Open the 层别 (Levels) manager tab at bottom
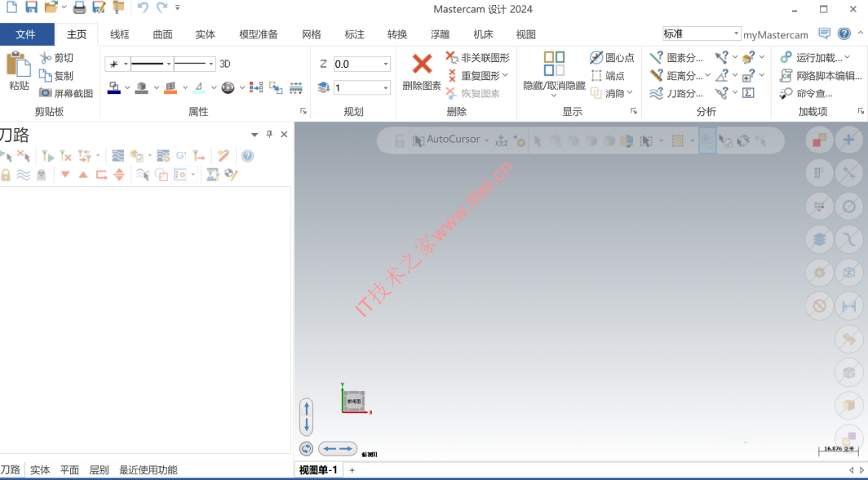This screenshot has height=480, width=868. point(99,470)
